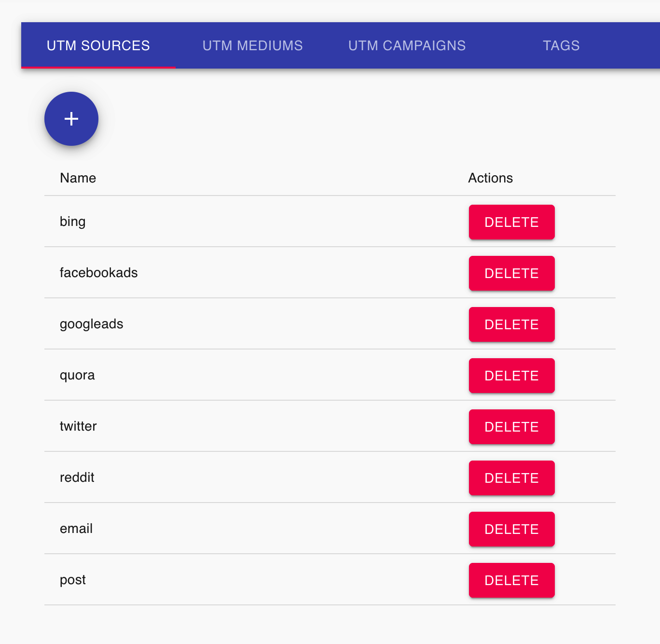Select the facebookads row name
The image size is (660, 644).
[99, 273]
